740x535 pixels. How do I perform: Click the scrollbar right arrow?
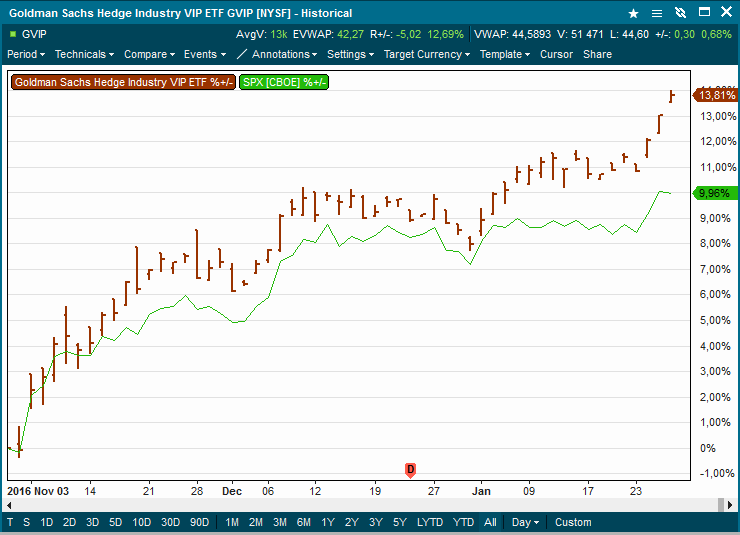click(x=730, y=505)
